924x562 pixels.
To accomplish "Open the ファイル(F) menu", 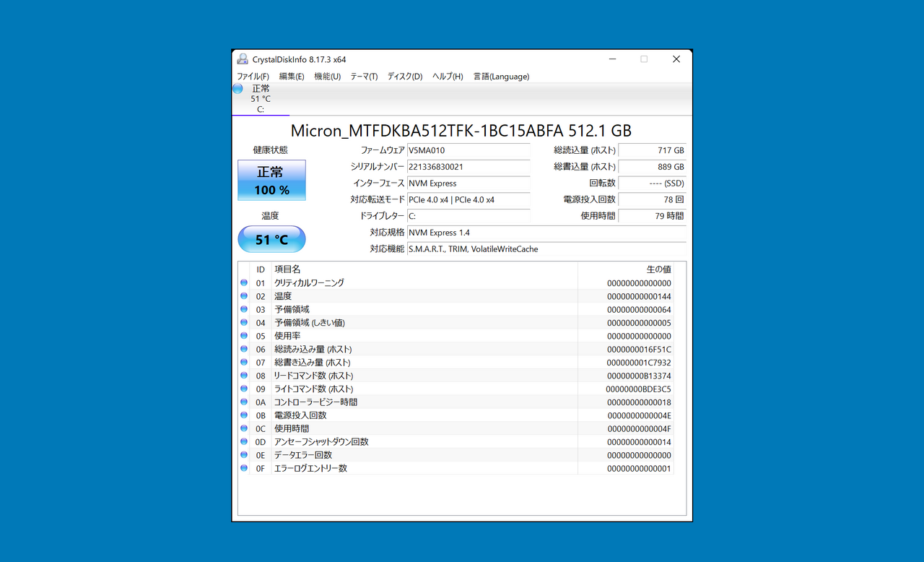I will [253, 77].
